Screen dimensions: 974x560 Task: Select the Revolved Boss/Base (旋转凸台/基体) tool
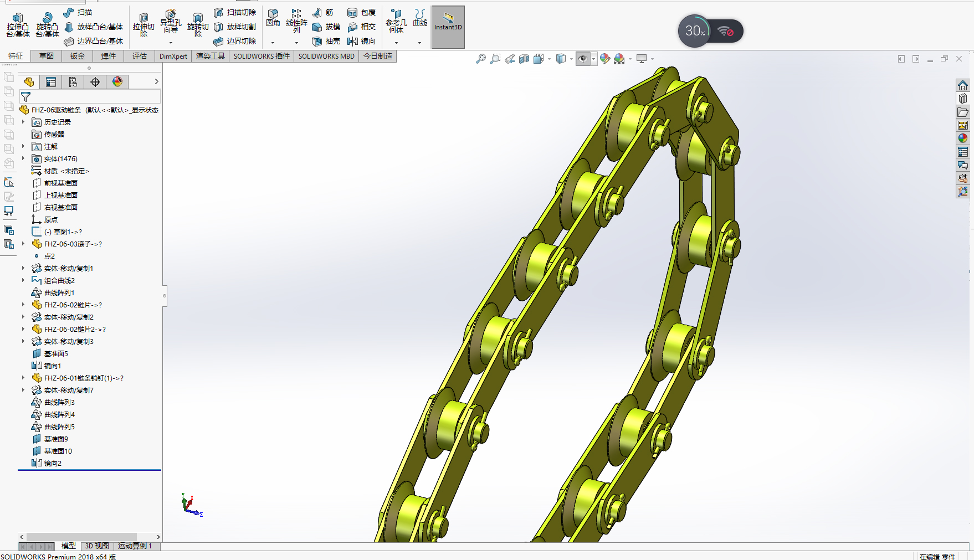(47, 25)
